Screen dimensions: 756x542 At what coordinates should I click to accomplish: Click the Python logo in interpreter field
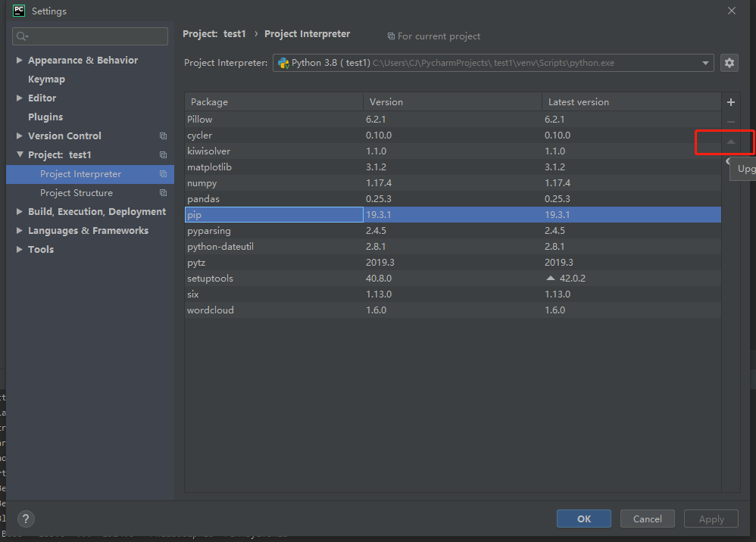point(283,63)
